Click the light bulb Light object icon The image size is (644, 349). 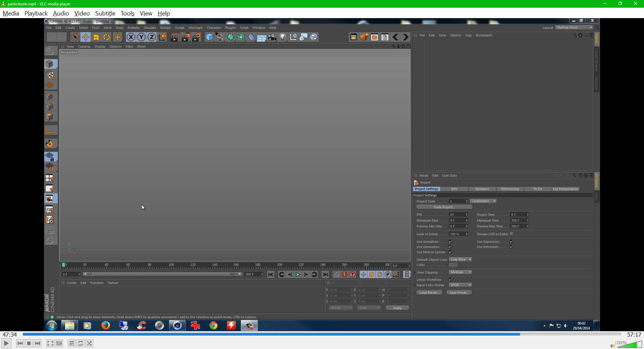(283, 37)
